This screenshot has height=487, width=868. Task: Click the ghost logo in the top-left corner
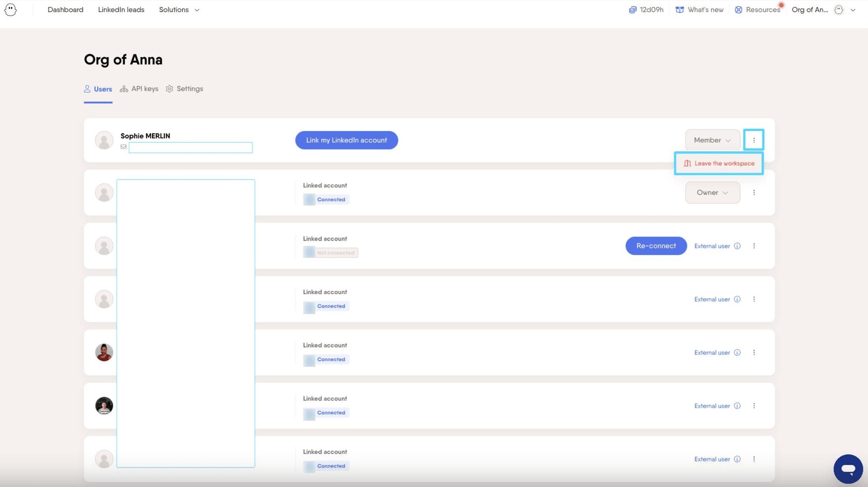pyautogui.click(x=10, y=10)
